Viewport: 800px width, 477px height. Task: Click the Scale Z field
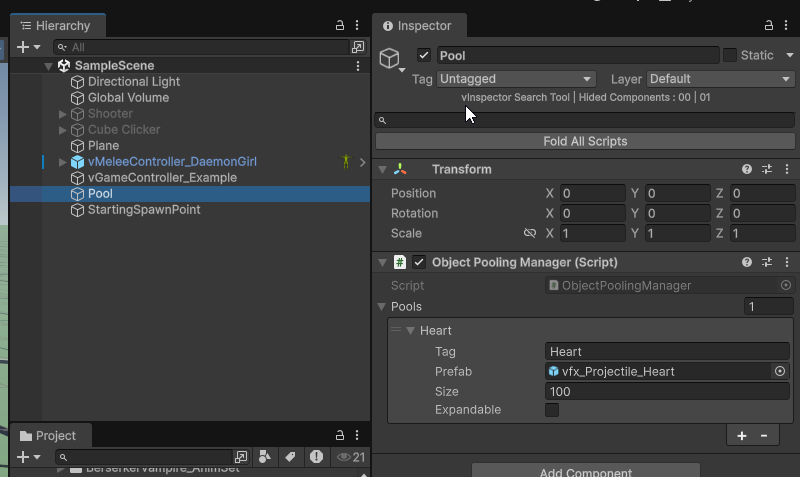pos(762,233)
